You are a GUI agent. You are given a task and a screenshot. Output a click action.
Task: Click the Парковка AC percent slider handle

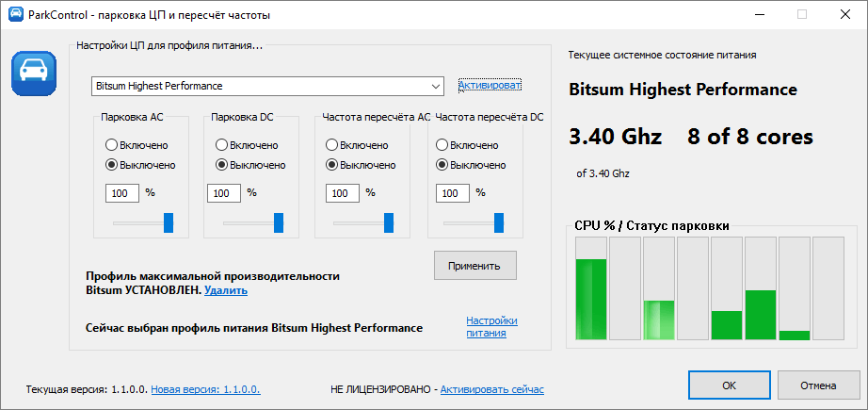tap(169, 222)
